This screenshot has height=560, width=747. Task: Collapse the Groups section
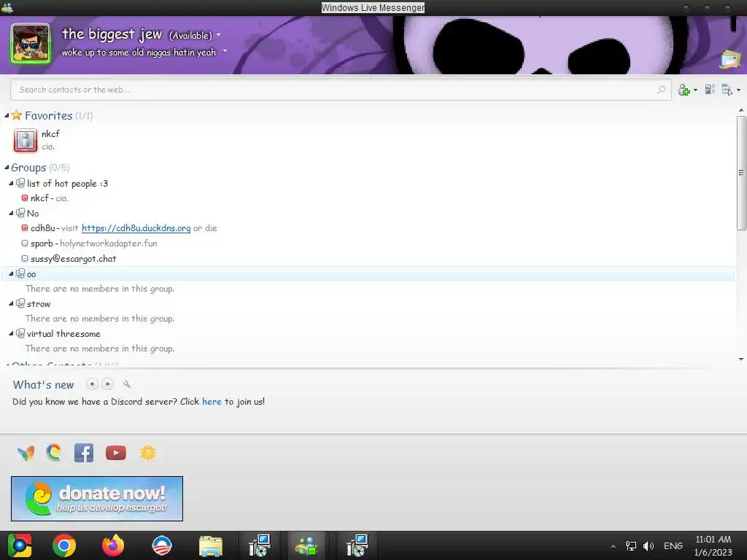(x=7, y=167)
